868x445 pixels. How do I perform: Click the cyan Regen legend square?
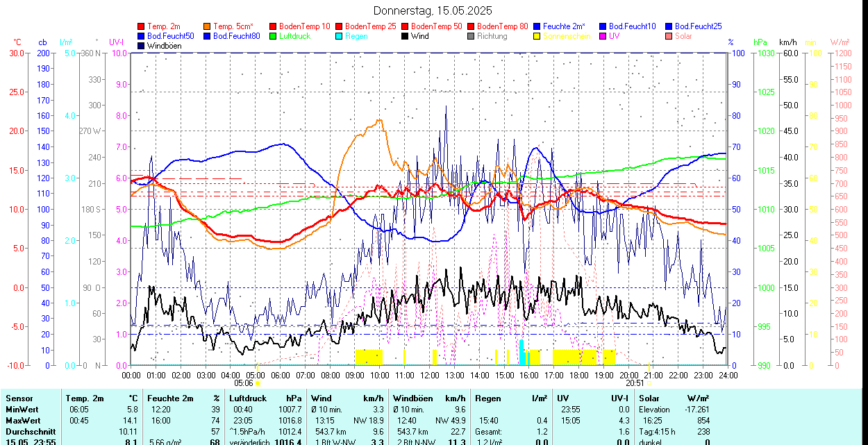(x=340, y=36)
